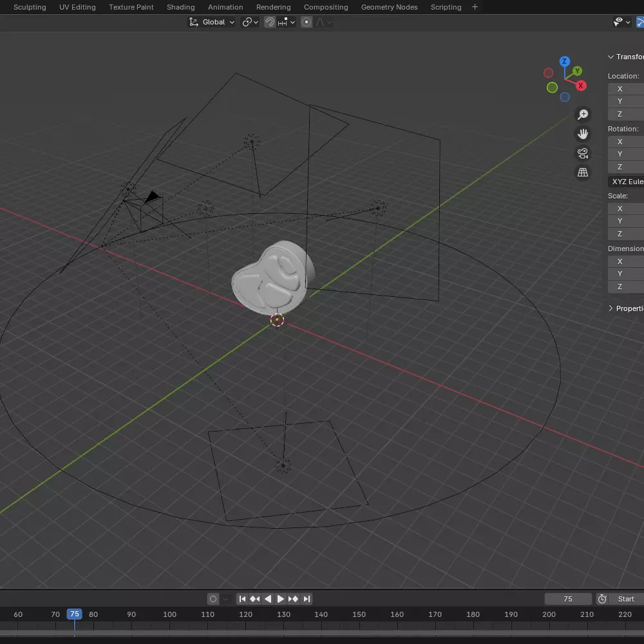
Task: Click the negative X red circle on gizmo
Action: [548, 73]
